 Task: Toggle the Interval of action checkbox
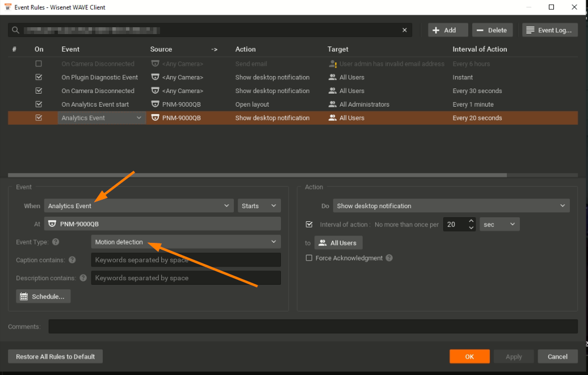point(309,224)
